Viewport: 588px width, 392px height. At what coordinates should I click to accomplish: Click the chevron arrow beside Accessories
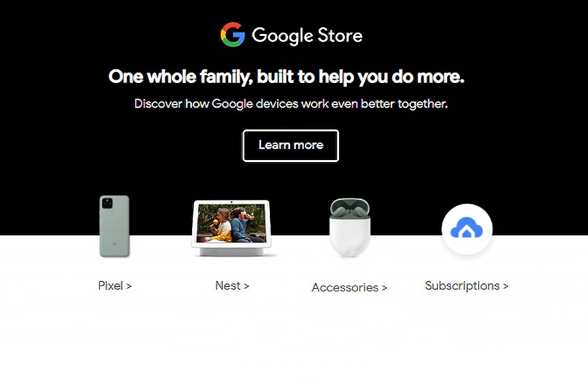point(384,288)
